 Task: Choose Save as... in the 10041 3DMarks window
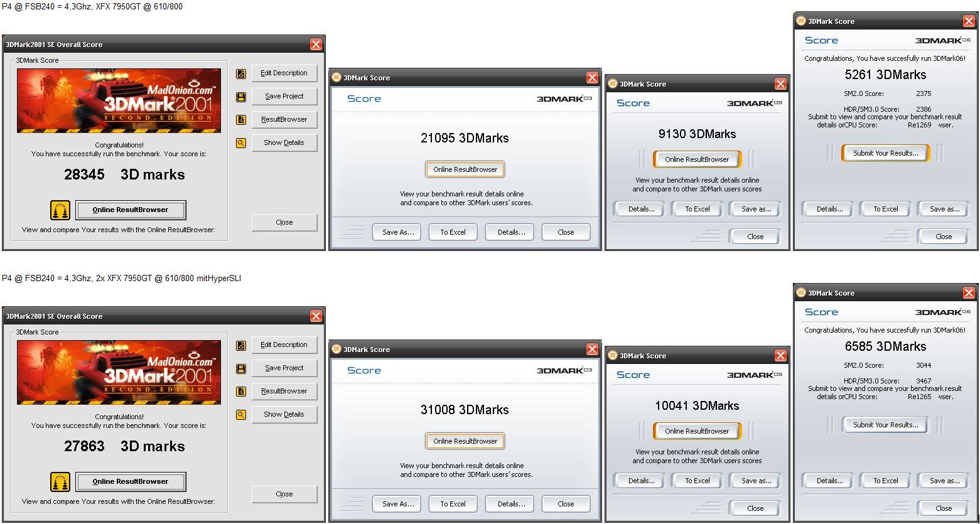click(x=756, y=481)
